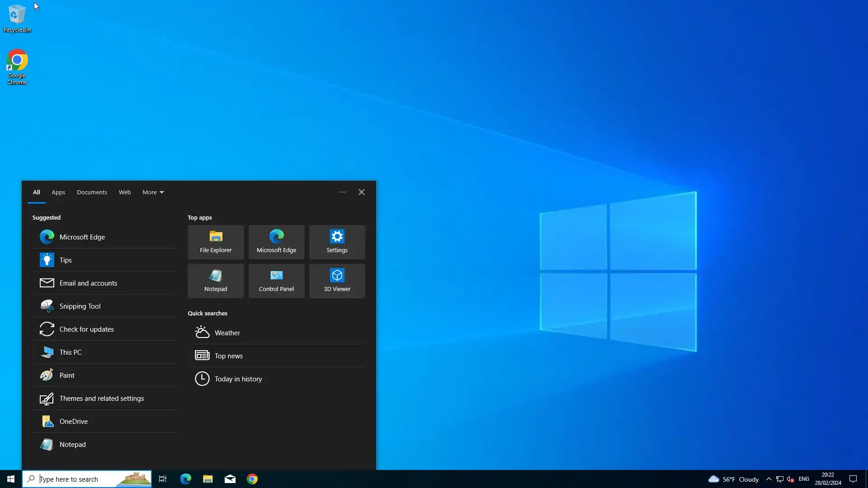The image size is (868, 488).
Task: Switch to the Apps tab
Action: [58, 192]
